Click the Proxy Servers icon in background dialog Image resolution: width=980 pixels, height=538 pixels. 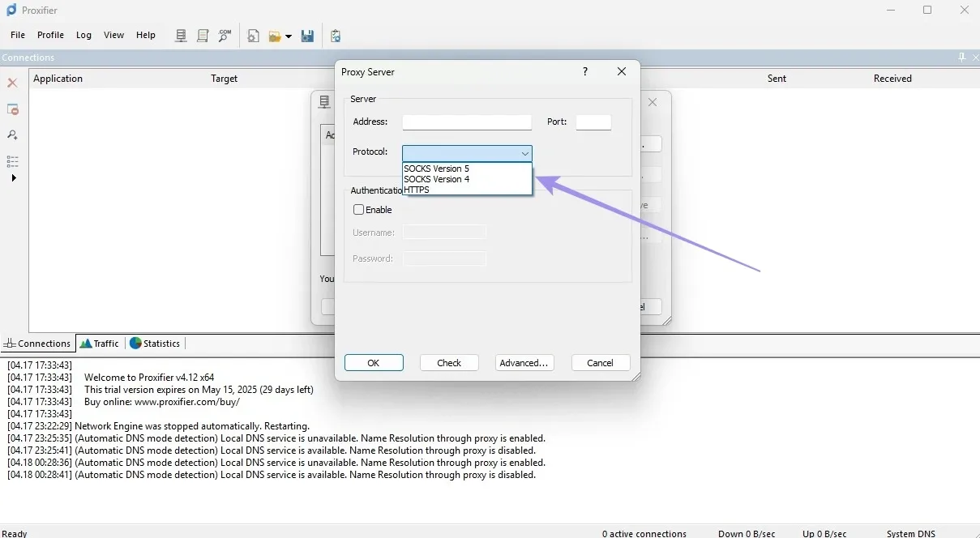pyautogui.click(x=324, y=102)
